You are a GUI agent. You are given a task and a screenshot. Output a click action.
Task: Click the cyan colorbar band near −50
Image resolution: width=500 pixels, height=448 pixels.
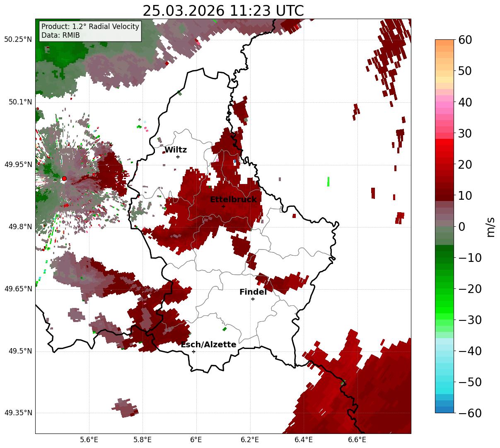pos(444,382)
